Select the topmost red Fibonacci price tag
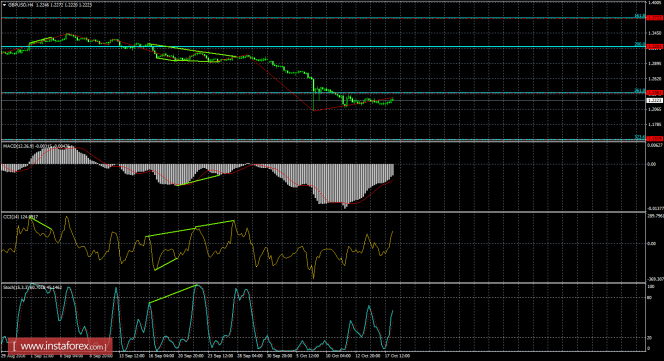The height and width of the screenshot is (361, 664). 654,18
